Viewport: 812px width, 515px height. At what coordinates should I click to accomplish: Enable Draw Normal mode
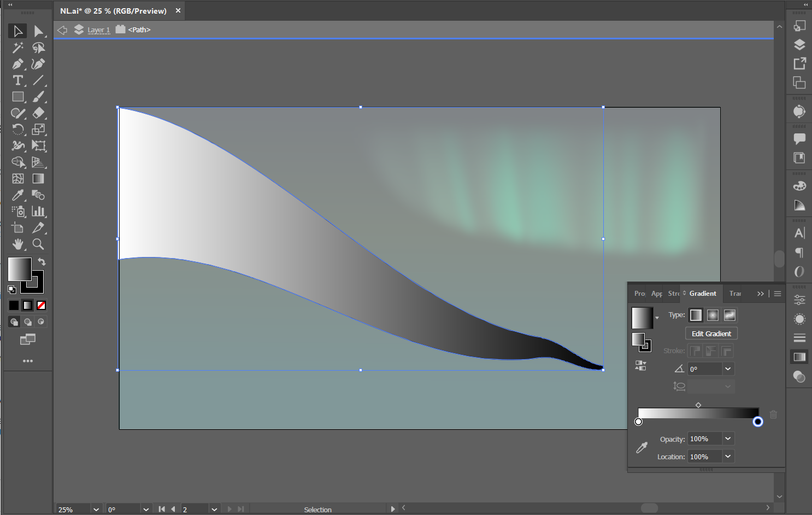point(14,321)
